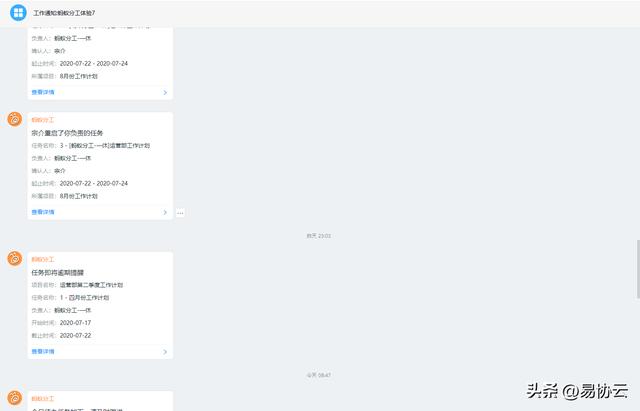Click the 蚂蚁分工 sender name on the bottom message
Viewport: 640px width, 411px height.
43,399
